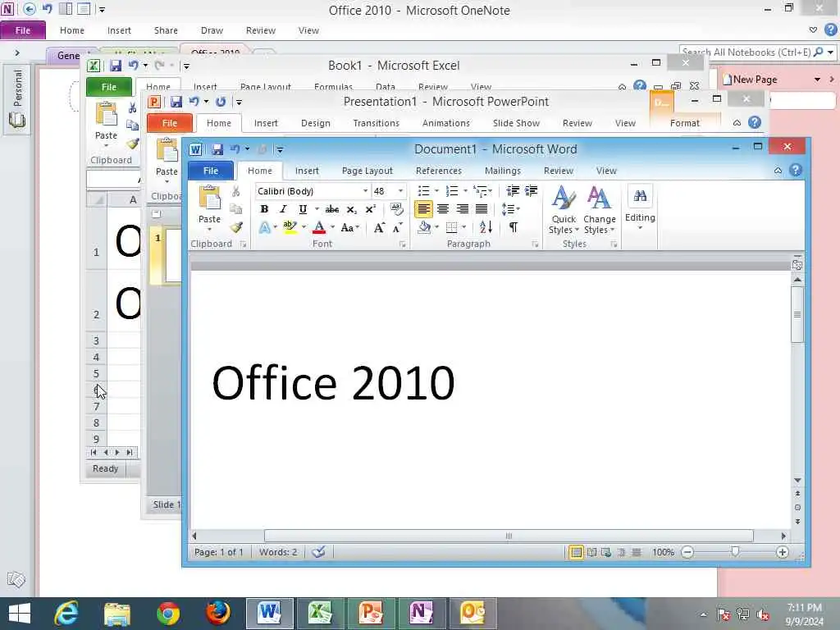840x630 pixels.
Task: Switch to Page Layout tab in Word
Action: coord(367,171)
